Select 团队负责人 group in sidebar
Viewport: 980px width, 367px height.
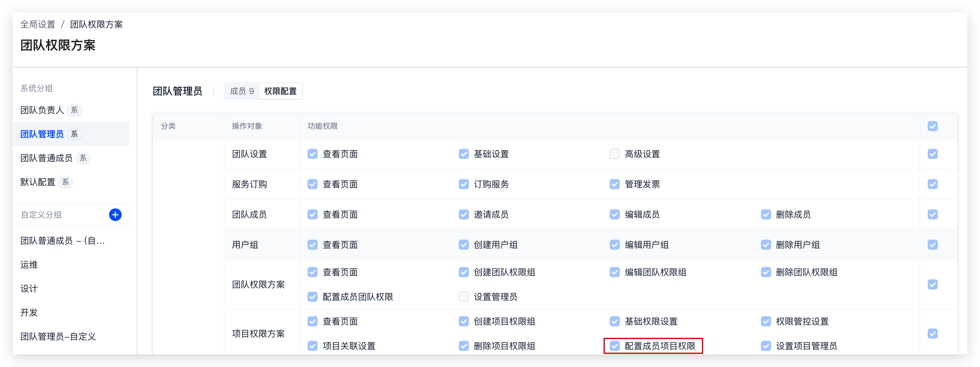pyautogui.click(x=71, y=110)
